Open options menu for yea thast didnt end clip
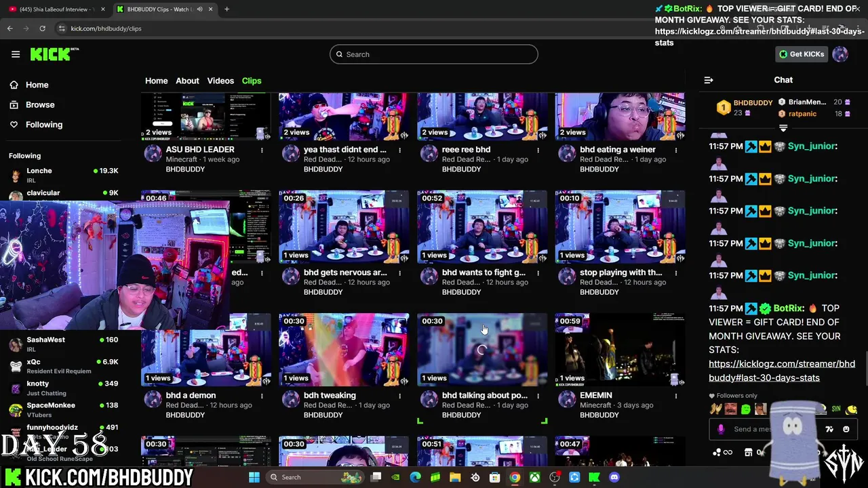This screenshot has width=868, height=488. [400, 150]
